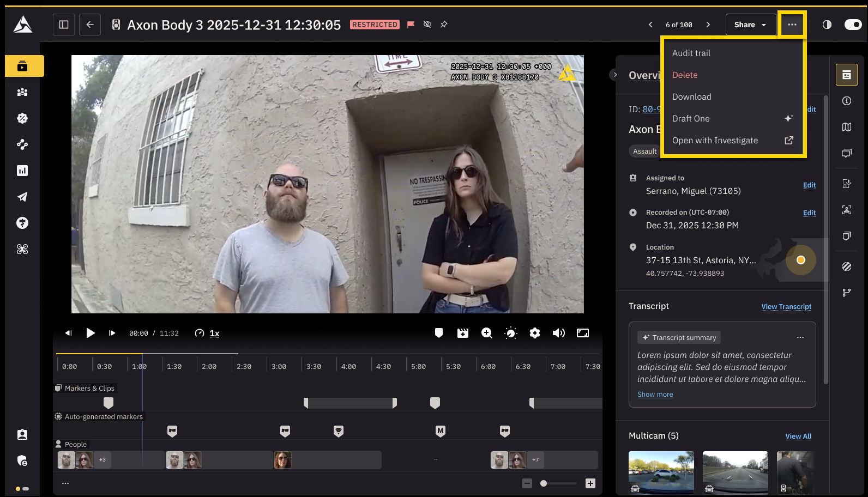The height and width of the screenshot is (497, 868).
Task: Open the Share dropdown
Action: pos(750,25)
